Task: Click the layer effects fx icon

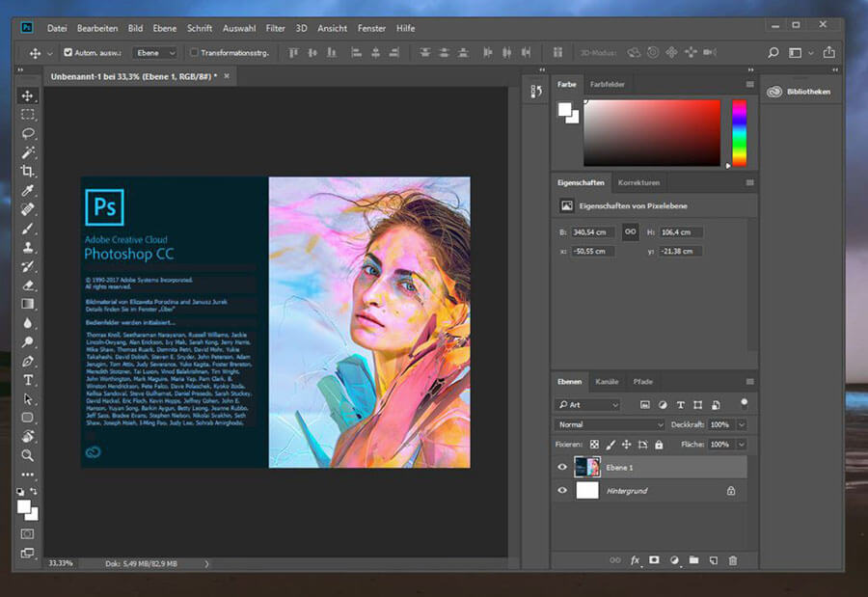Action: coord(635,560)
